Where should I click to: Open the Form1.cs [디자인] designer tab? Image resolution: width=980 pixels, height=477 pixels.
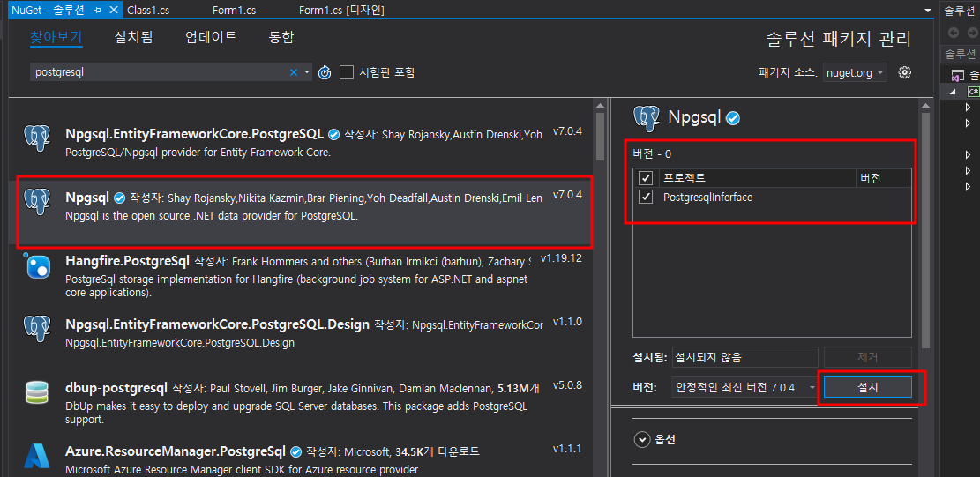tap(342, 10)
